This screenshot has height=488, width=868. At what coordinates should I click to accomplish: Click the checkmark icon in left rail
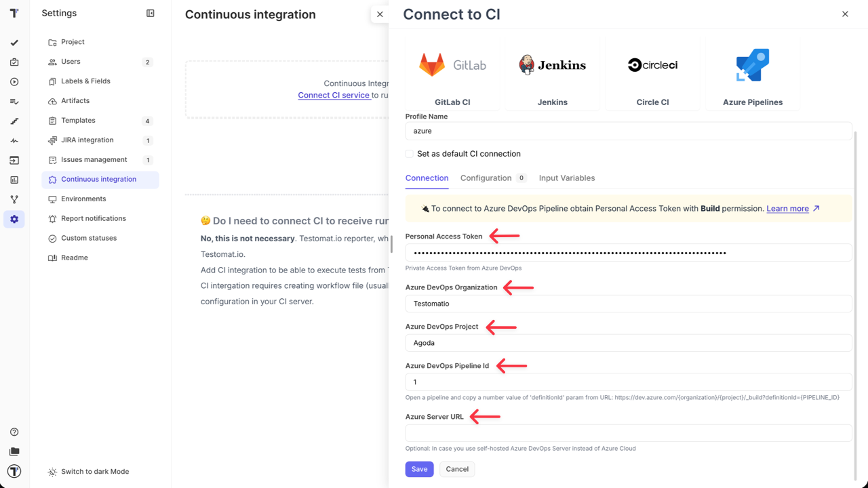click(14, 43)
